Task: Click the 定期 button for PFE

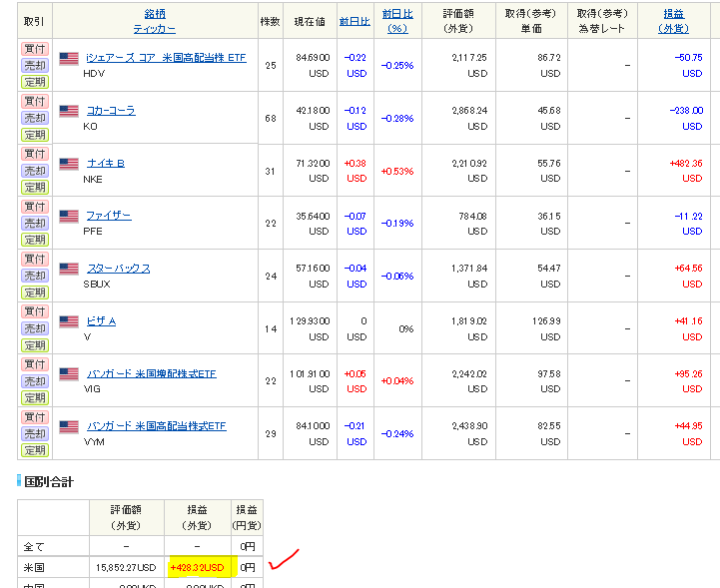Action: coord(35,240)
